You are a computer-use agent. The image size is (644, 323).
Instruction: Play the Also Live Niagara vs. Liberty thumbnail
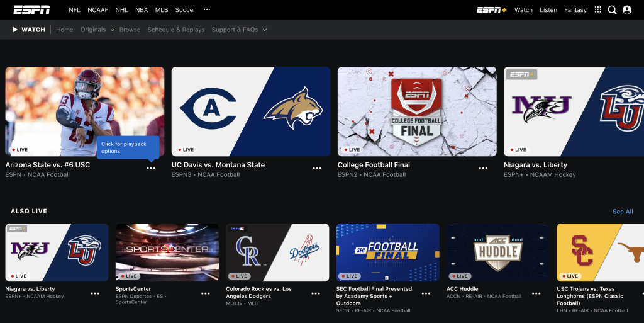coord(57,252)
